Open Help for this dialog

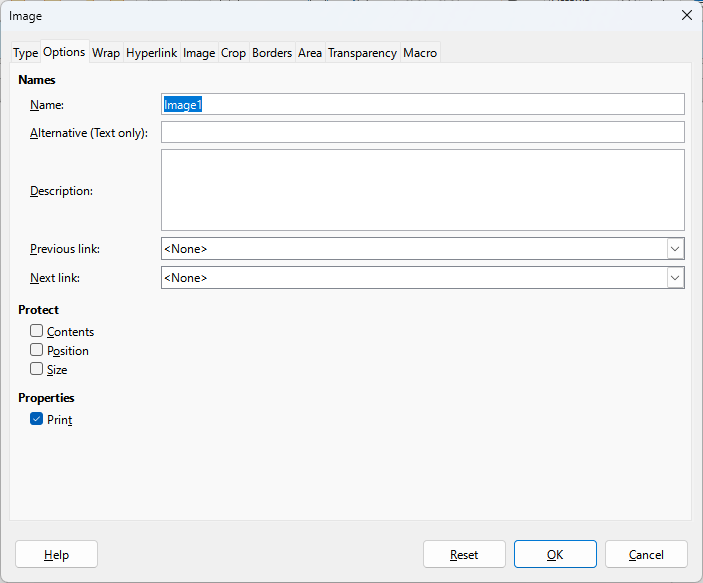click(56, 554)
